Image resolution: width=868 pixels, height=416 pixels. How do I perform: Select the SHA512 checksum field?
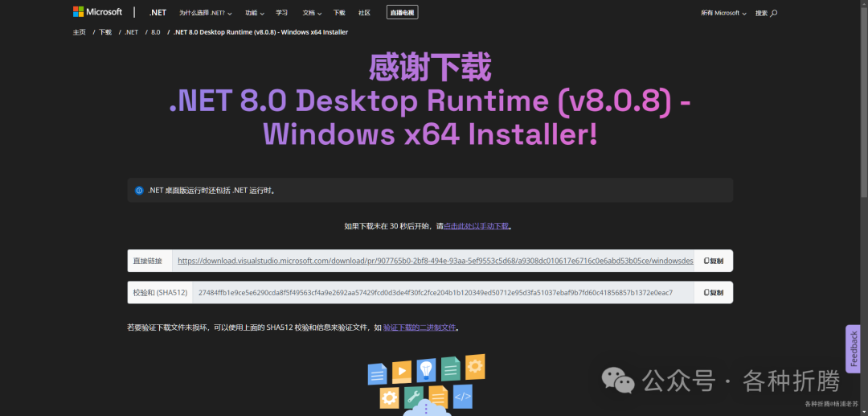click(443, 292)
